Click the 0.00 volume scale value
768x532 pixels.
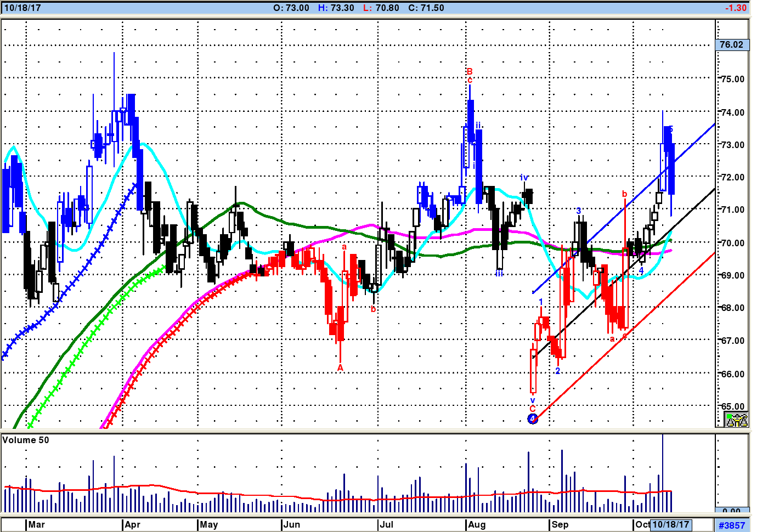click(731, 511)
